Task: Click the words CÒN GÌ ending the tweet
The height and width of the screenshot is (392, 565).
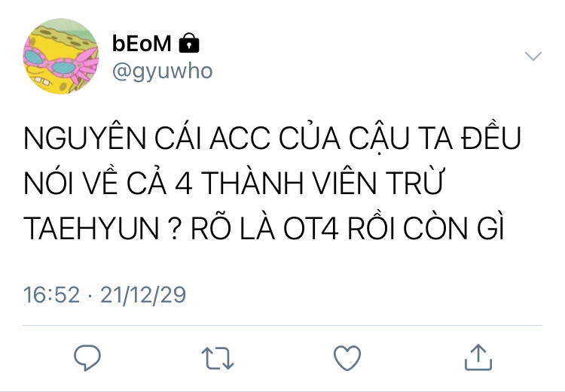Action: [x=454, y=227]
